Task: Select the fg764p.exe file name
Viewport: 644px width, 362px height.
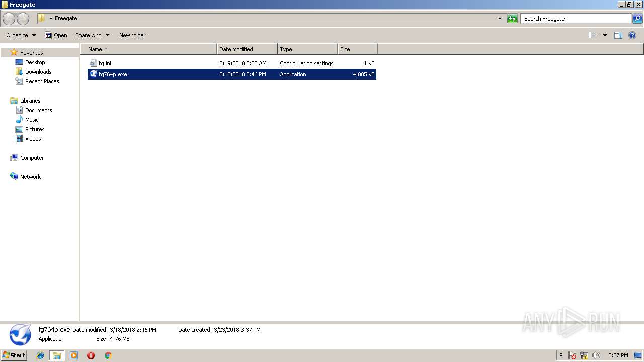Action: click(113, 74)
